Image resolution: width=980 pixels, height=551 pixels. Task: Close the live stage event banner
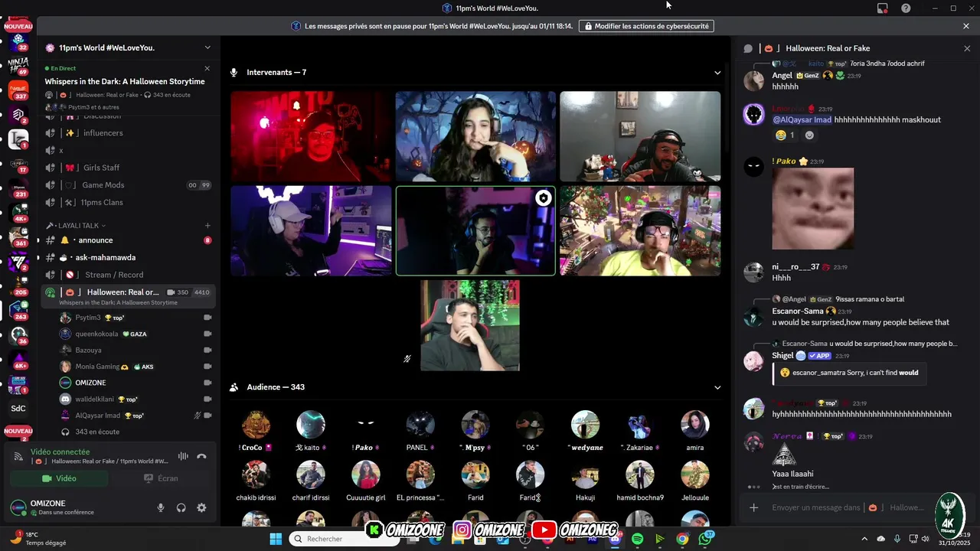click(x=208, y=68)
